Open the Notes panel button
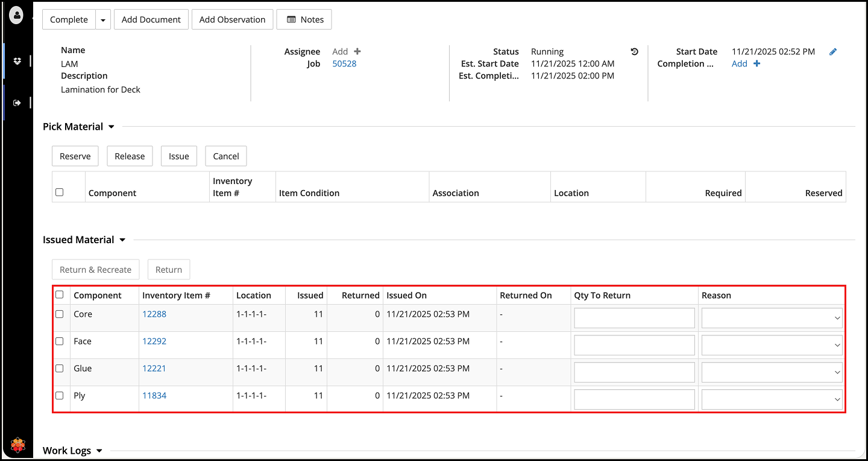This screenshot has width=868, height=461. click(x=304, y=20)
